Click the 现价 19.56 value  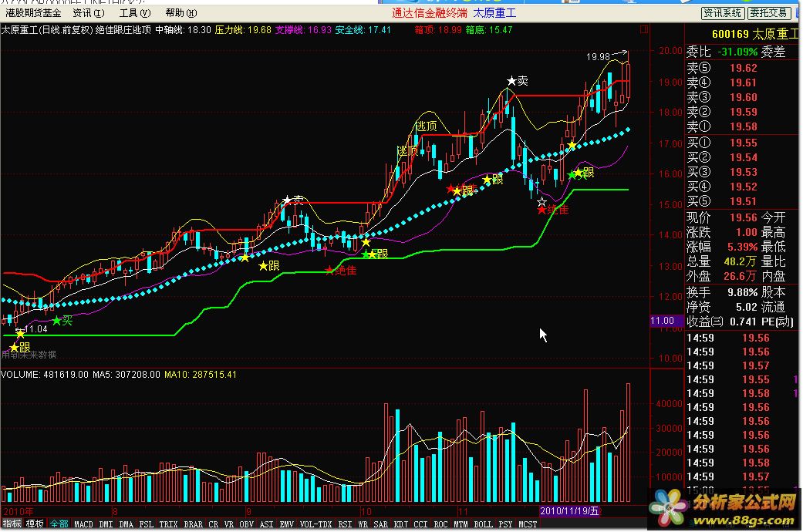(x=743, y=217)
